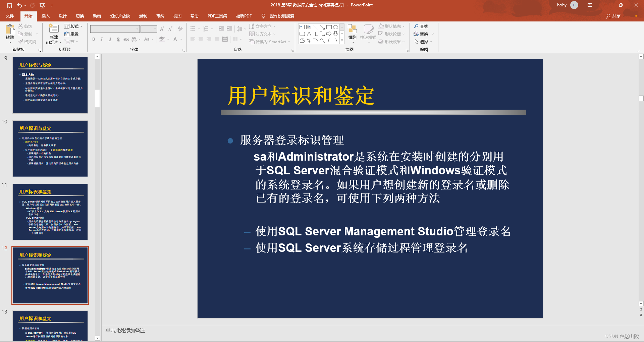Viewport: 644px width, 342px height.
Task: Click the Paste (粘贴) clipboard icon
Action: 10,29
